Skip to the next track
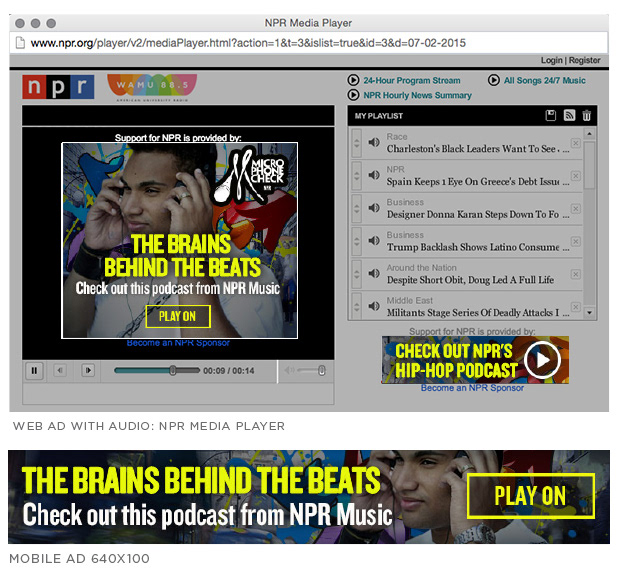619x572 pixels. [x=88, y=370]
